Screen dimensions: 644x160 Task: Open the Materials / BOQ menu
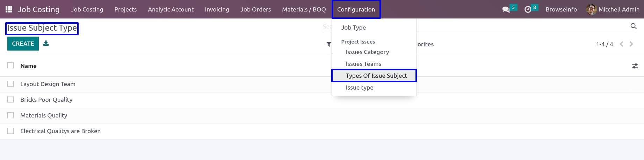(x=304, y=9)
